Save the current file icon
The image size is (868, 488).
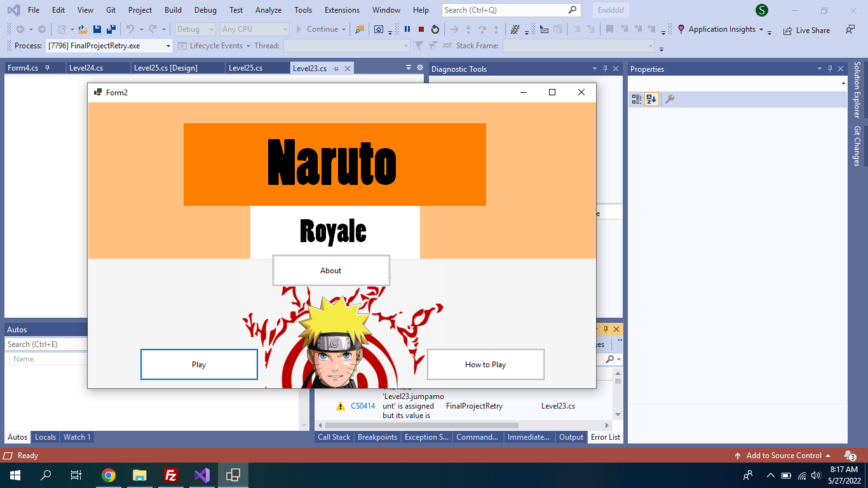point(97,29)
